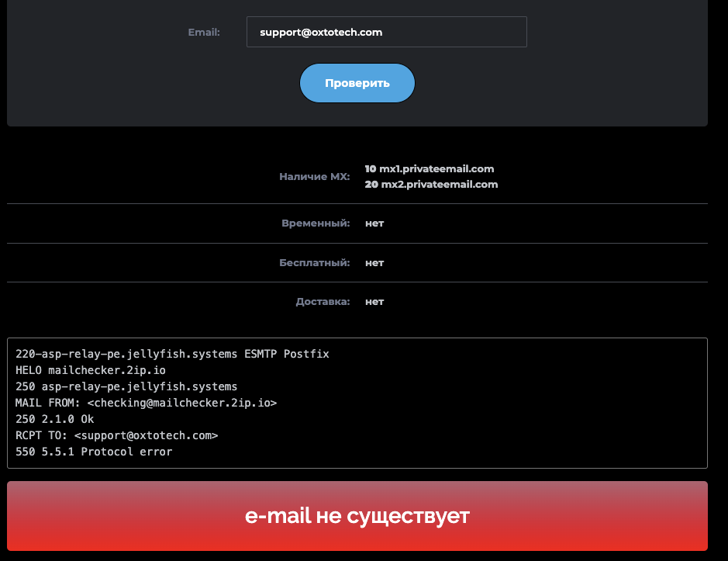
Task: Select the 10 mx1.privateemail.com MX record
Action: pos(430,168)
